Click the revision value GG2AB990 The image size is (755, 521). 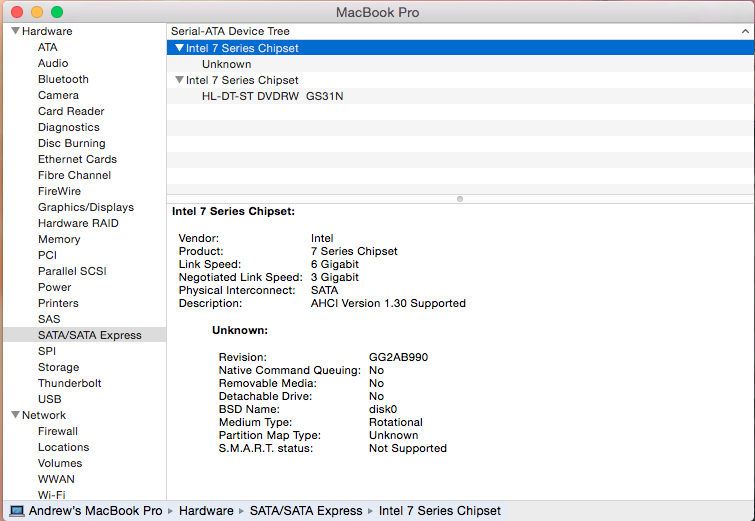pos(398,357)
